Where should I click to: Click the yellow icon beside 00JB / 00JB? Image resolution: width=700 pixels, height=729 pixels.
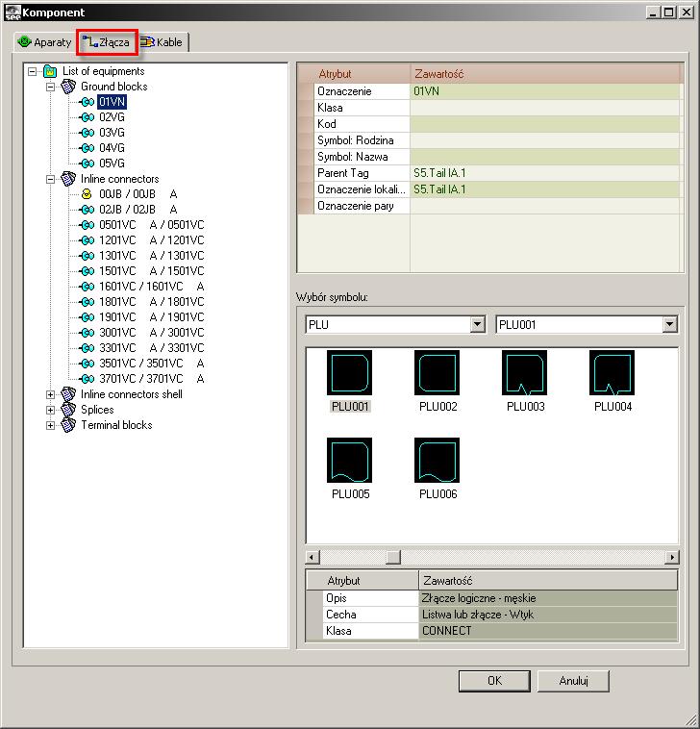[x=87, y=194]
